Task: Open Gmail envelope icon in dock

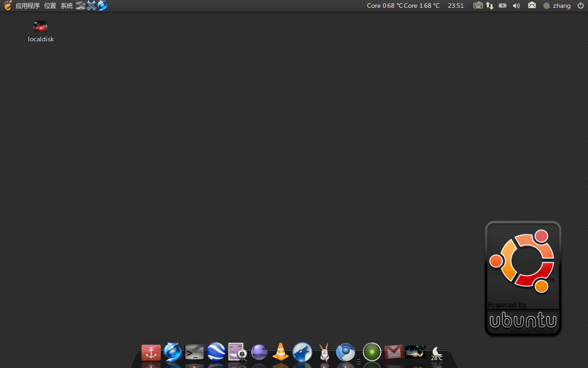Action: pos(394,352)
